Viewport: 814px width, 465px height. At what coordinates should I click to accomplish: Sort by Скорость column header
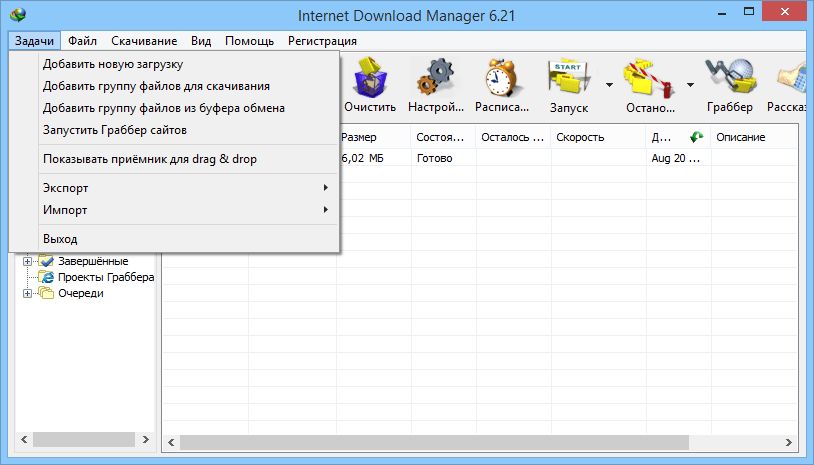click(x=598, y=137)
